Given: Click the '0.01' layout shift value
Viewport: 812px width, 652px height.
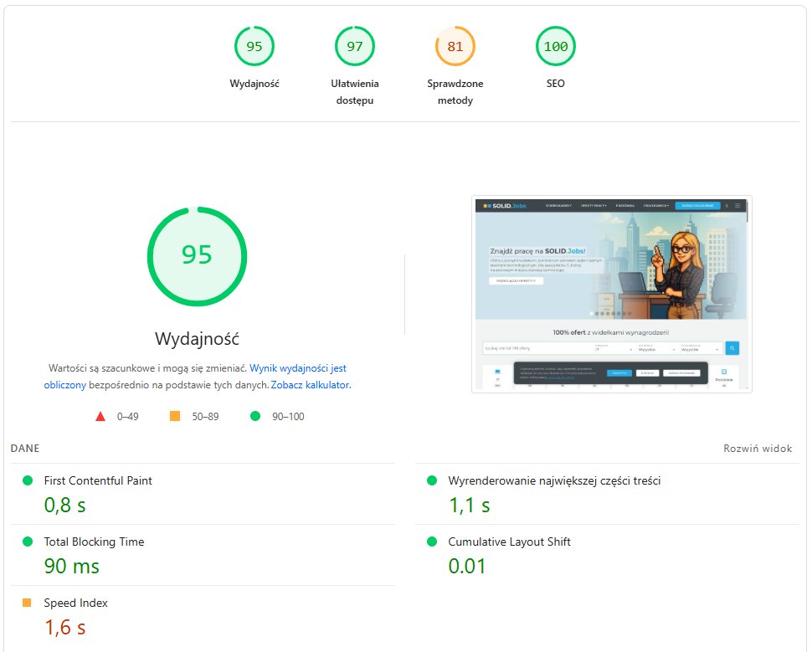Looking at the screenshot, I should click(467, 566).
